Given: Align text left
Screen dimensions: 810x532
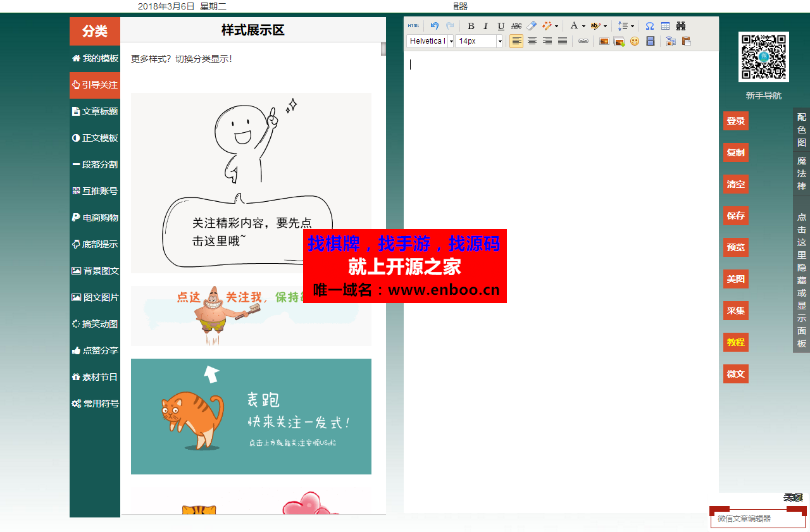Looking at the screenshot, I should pyautogui.click(x=516, y=41).
